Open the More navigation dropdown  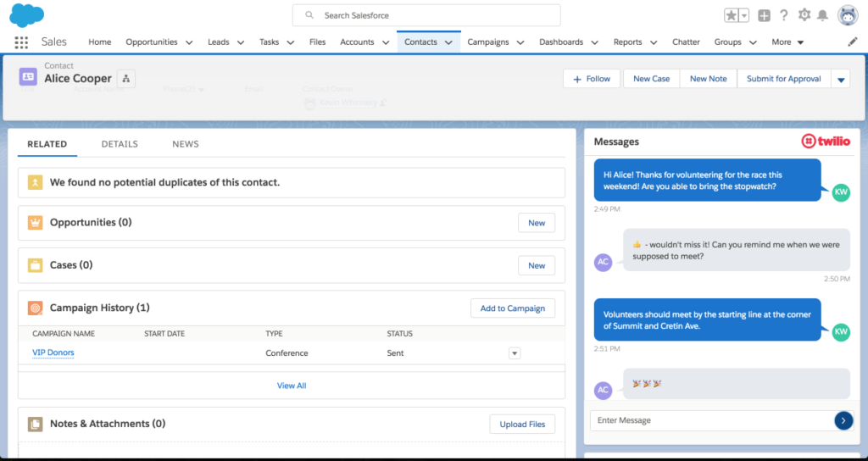(787, 42)
